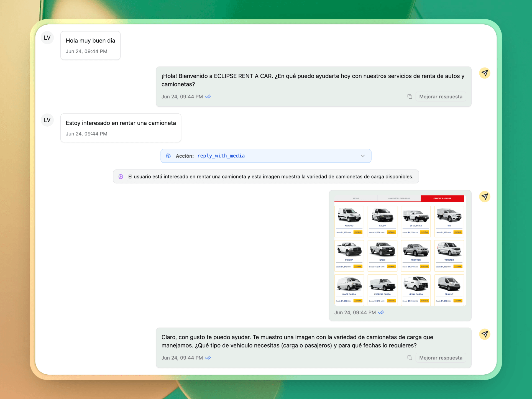Switch to the AUTOS tab
532x399 pixels.
(355, 198)
